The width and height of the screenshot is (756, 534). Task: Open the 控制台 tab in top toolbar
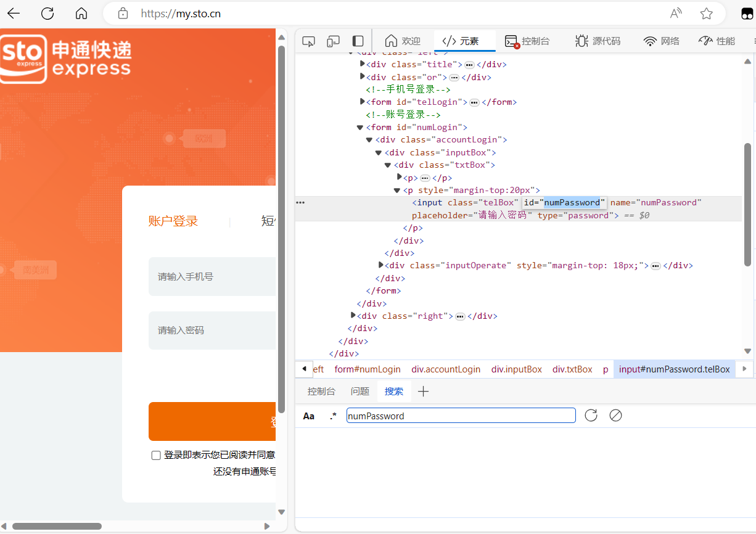(527, 41)
